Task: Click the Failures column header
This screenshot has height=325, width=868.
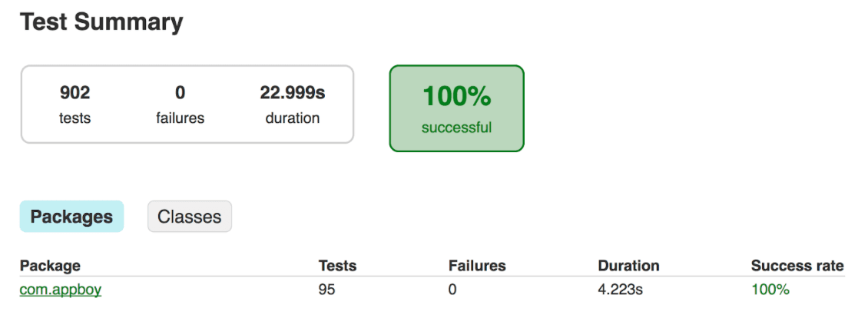Action: 477,266
